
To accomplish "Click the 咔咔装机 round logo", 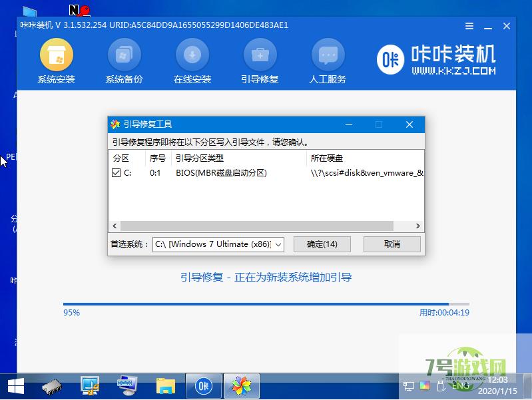I will point(390,60).
